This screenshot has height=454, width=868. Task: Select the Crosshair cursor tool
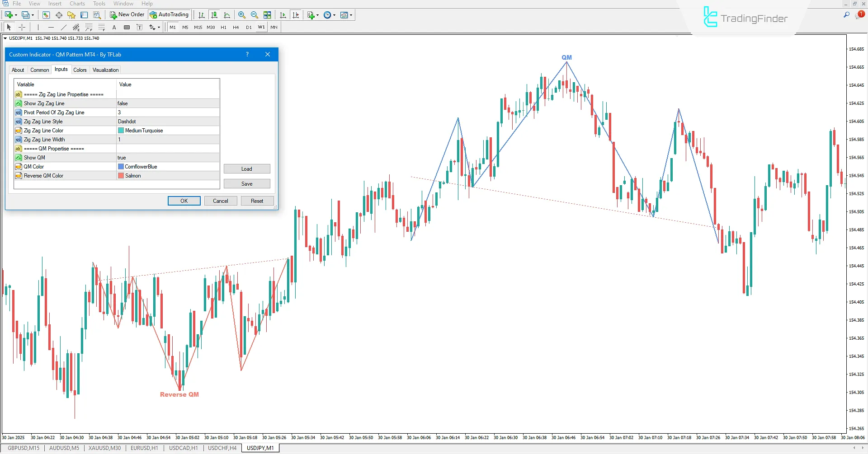coord(22,27)
